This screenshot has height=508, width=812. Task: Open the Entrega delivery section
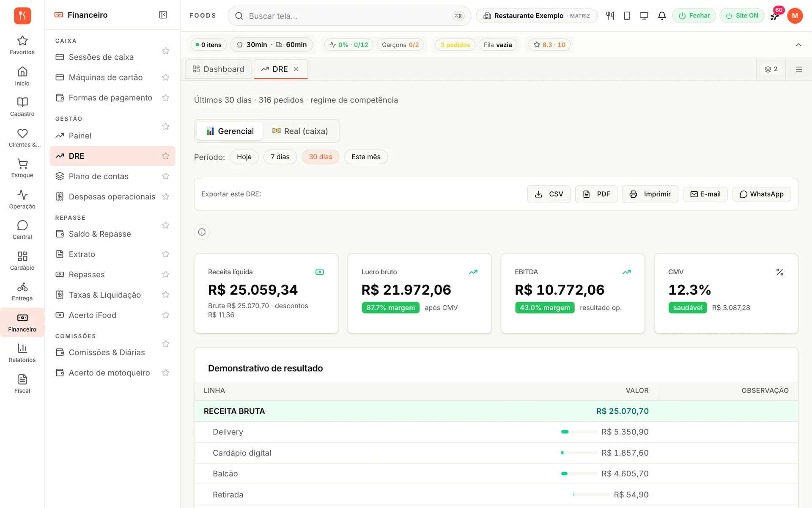(22, 291)
